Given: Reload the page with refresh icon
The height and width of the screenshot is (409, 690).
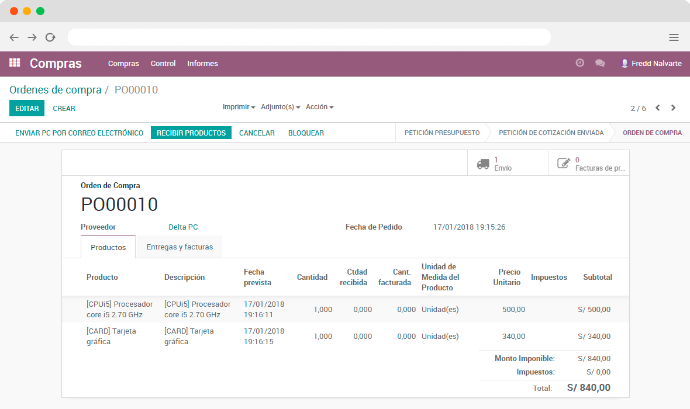Looking at the screenshot, I should (x=50, y=37).
